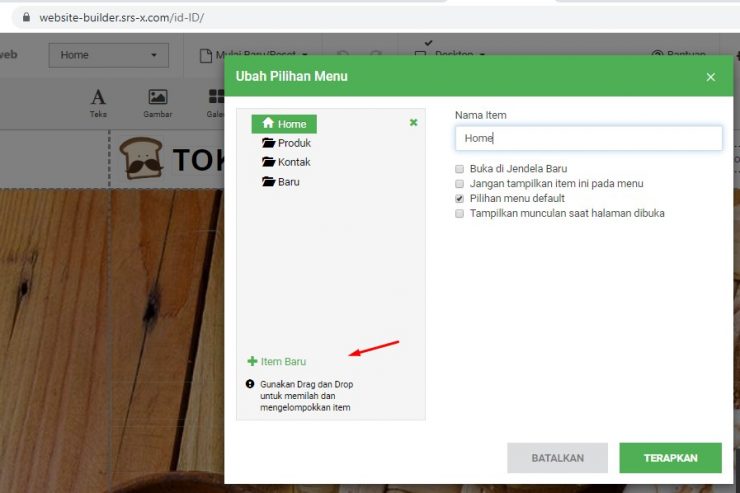The width and height of the screenshot is (740, 493).
Task: Click the lock icon in address bar
Action: coord(26,17)
